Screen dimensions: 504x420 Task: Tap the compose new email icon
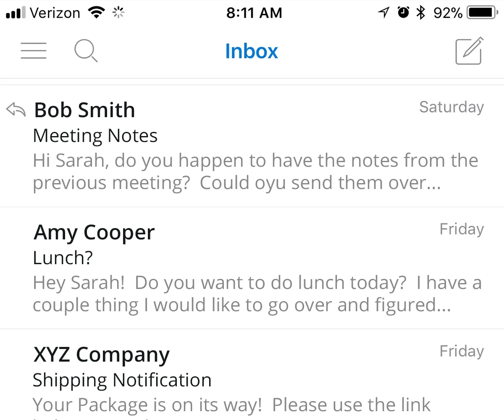click(470, 51)
